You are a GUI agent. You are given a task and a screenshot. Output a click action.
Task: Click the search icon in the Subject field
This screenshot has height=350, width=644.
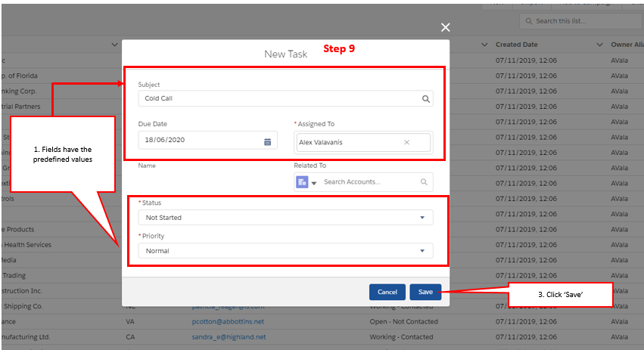coord(426,98)
